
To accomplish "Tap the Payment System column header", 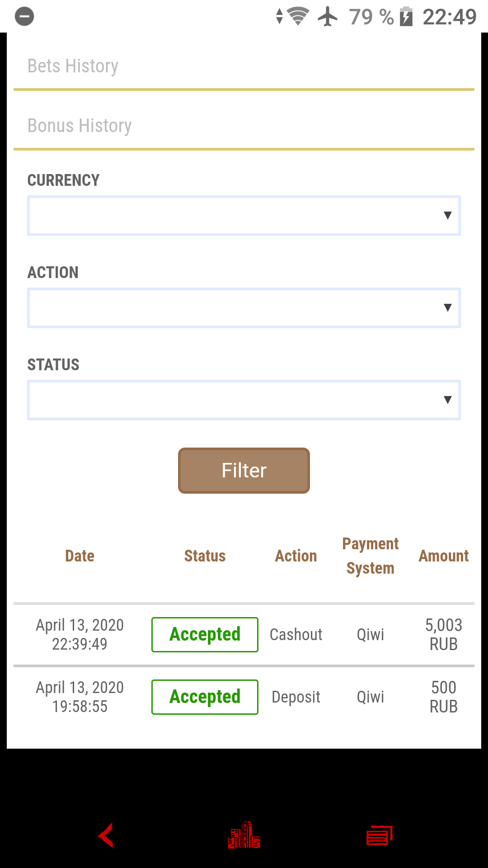I will [x=371, y=556].
